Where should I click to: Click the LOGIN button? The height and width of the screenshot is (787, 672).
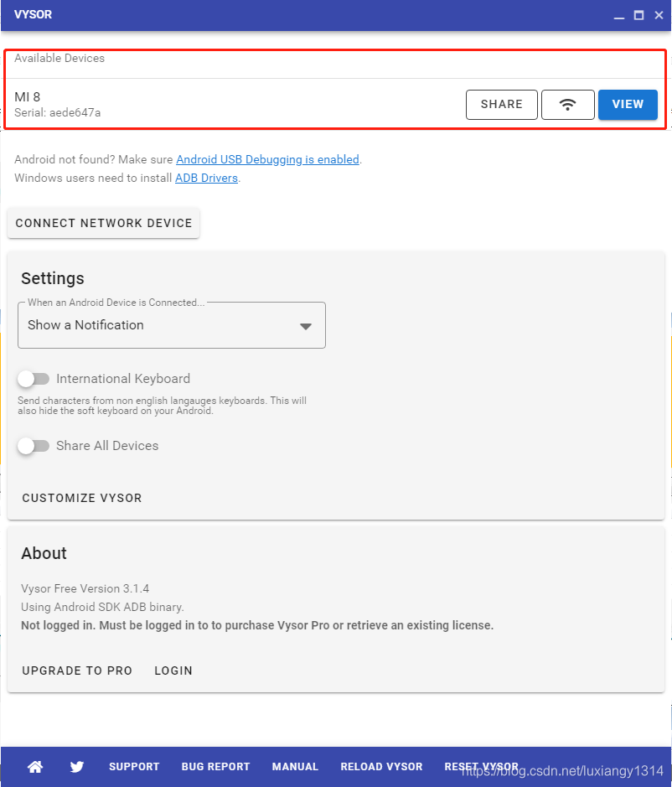173,671
